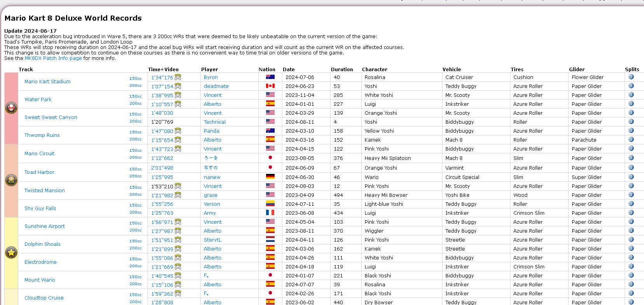This screenshot has width=644, height=305.
Task: Open the video icon beside time 1'56"971
Action: tap(178, 222)
